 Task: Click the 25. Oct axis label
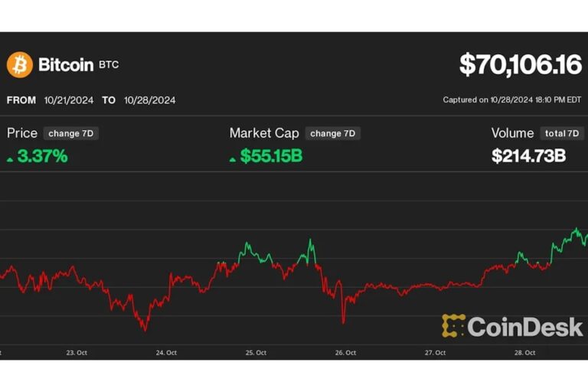click(x=256, y=353)
